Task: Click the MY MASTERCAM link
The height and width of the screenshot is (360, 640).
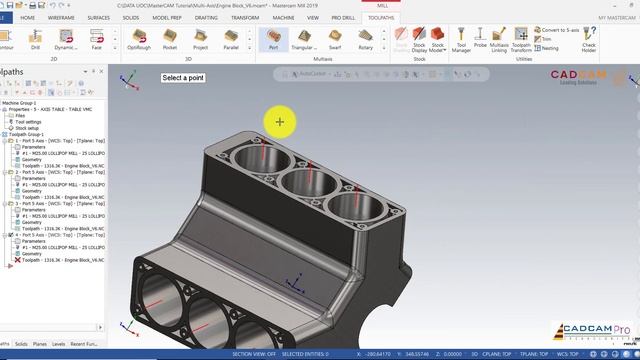Action: coord(617,18)
